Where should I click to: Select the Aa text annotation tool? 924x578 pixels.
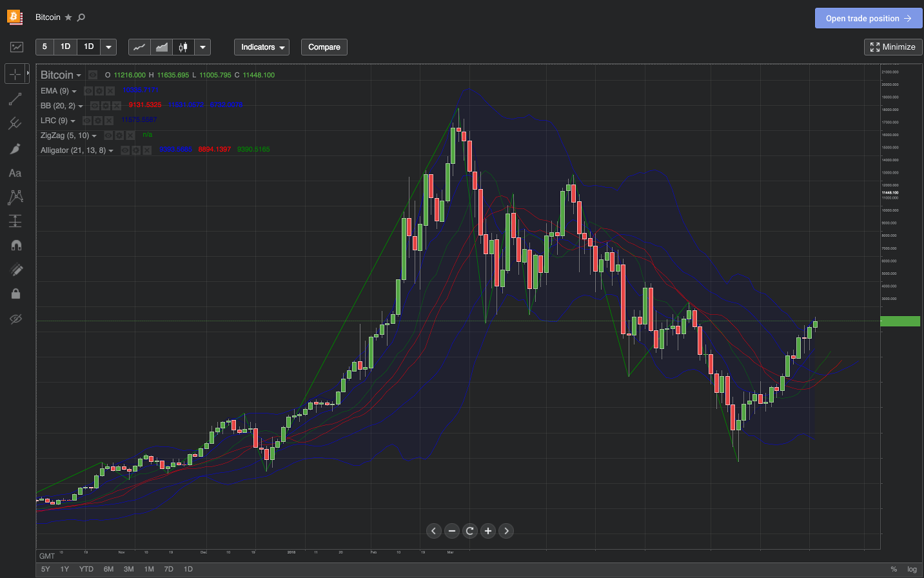point(15,173)
